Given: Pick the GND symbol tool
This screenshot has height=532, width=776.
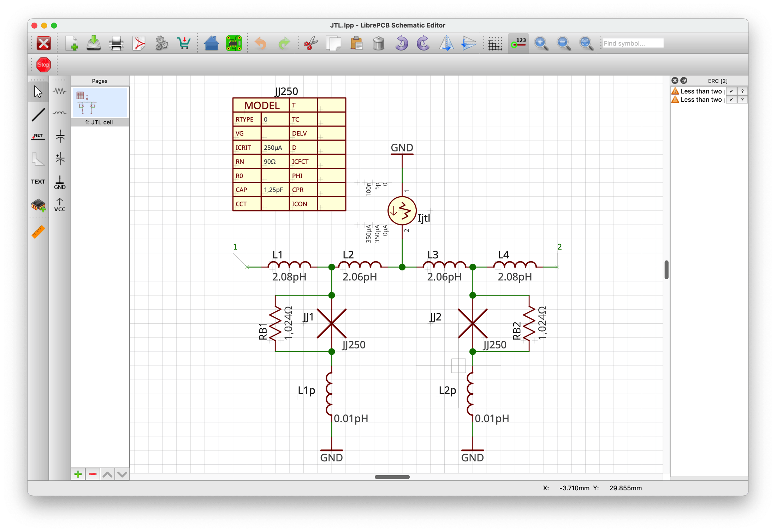Looking at the screenshot, I should click(60, 183).
